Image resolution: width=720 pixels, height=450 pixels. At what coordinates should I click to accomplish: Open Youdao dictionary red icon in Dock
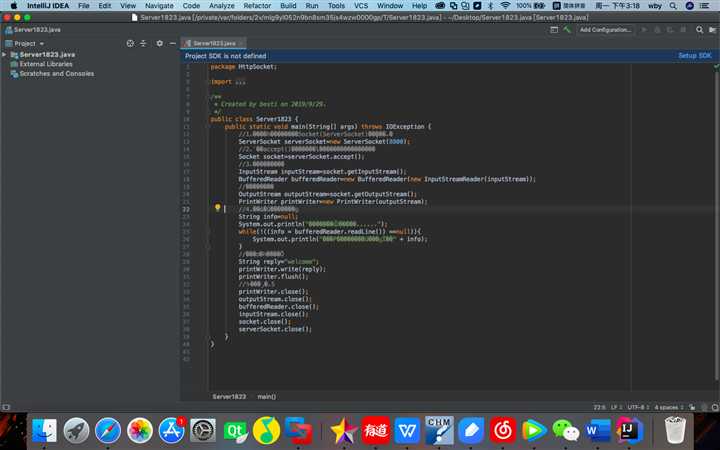(376, 431)
